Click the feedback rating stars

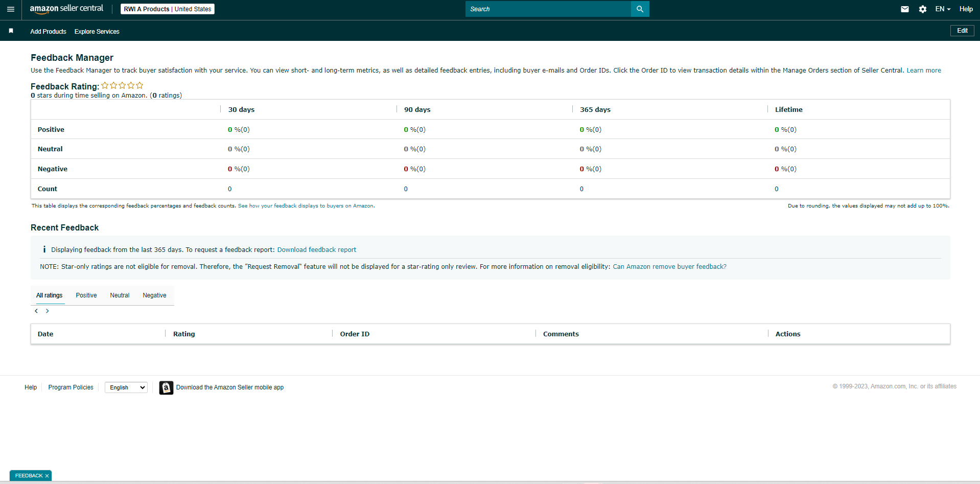click(122, 85)
